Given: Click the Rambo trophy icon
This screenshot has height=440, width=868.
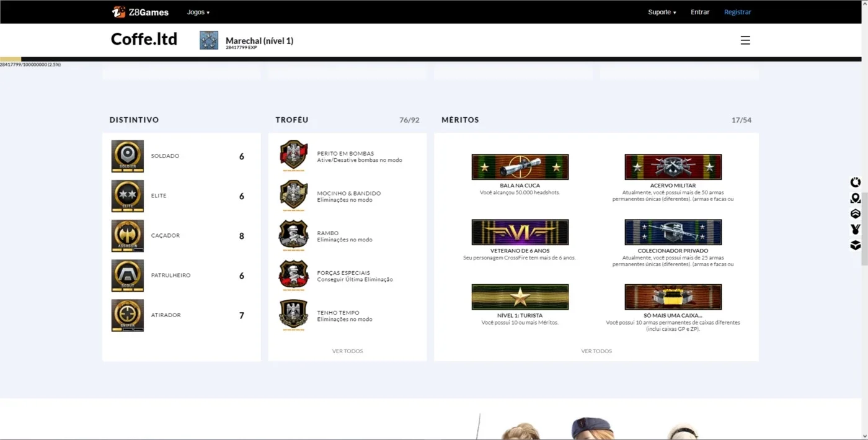Looking at the screenshot, I should coord(294,236).
